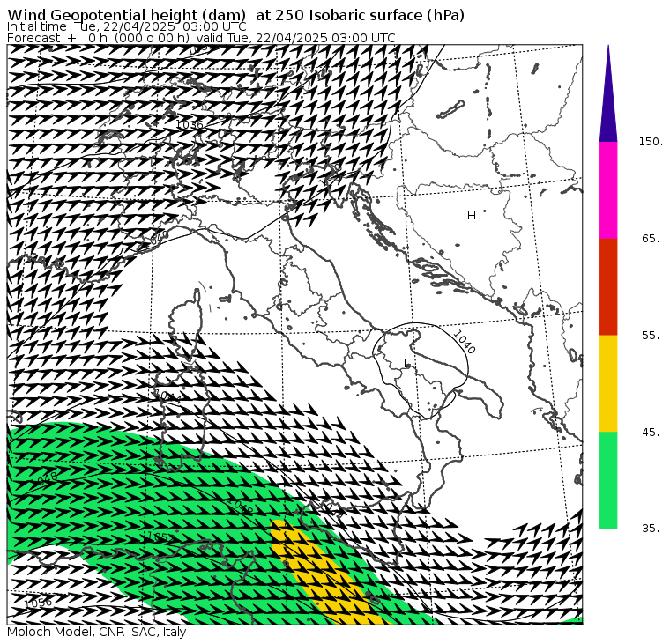Click the 1040 contour label near Puglia
670x644 pixels.
pyautogui.click(x=464, y=342)
